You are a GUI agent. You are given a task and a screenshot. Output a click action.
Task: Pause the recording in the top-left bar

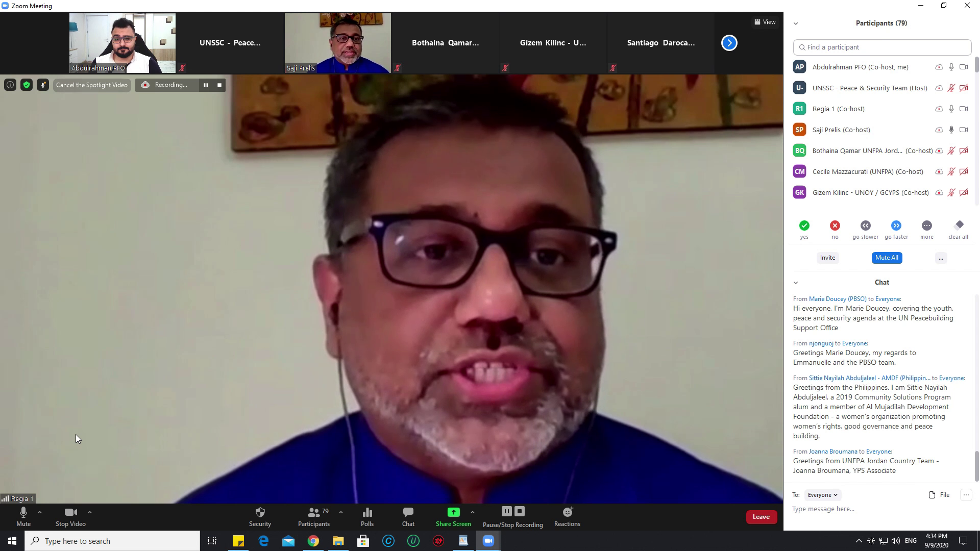(x=206, y=85)
